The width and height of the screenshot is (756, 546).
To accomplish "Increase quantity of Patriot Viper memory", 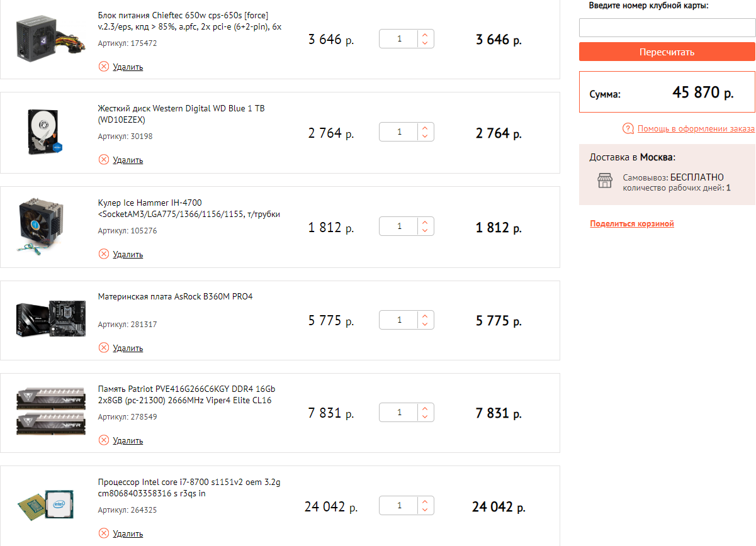I will 425,409.
